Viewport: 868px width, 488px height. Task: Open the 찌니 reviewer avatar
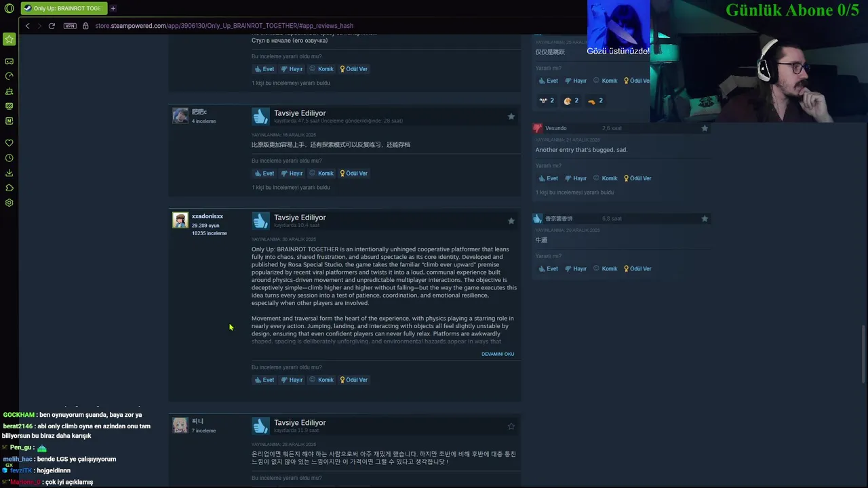pos(180,425)
